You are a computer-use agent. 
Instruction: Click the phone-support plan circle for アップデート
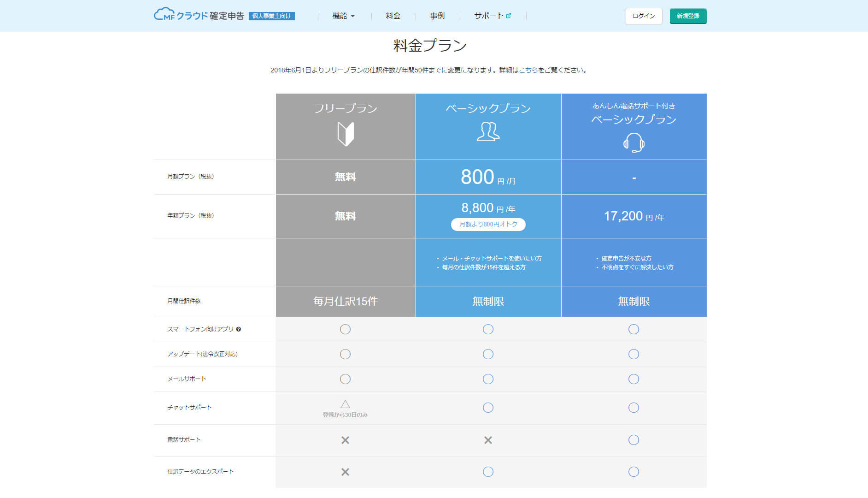coord(633,354)
